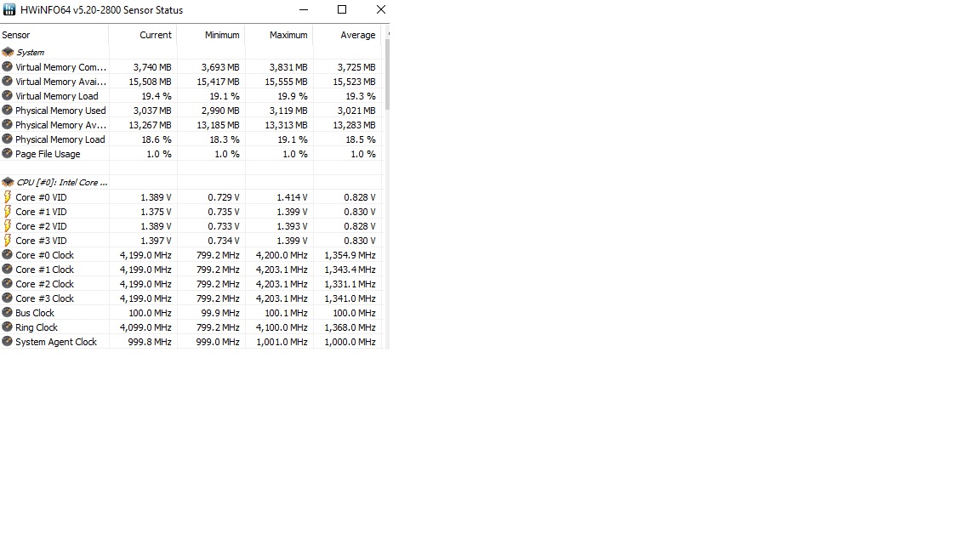Select the Bus Clock row label
This screenshot has height=551, width=980.
pyautogui.click(x=34, y=313)
